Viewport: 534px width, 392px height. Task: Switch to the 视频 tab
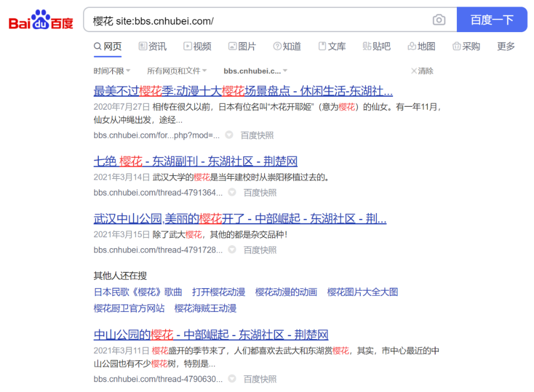197,46
